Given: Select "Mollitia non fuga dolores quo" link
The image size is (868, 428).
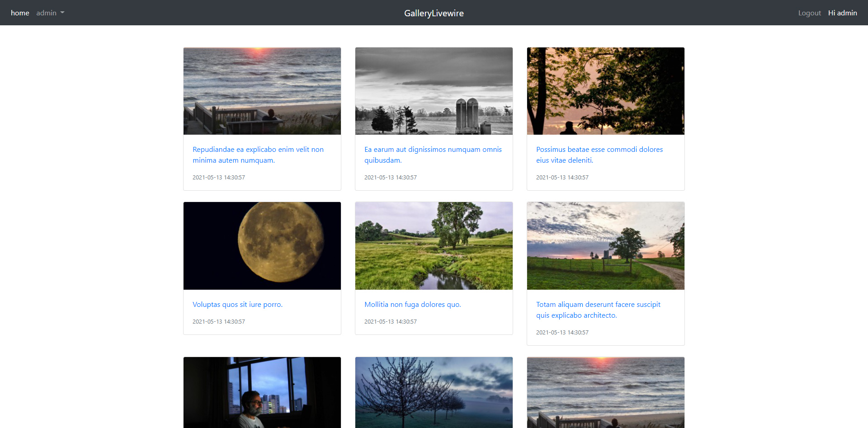Looking at the screenshot, I should click(x=412, y=305).
